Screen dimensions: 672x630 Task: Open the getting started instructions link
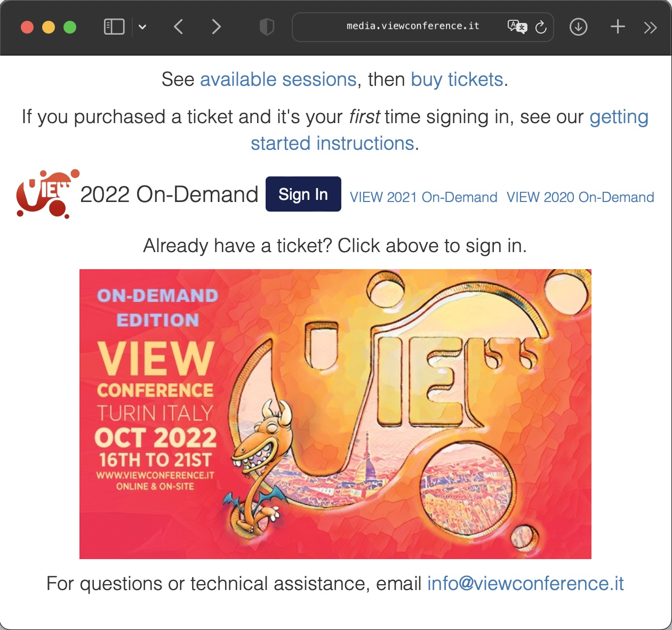point(450,130)
